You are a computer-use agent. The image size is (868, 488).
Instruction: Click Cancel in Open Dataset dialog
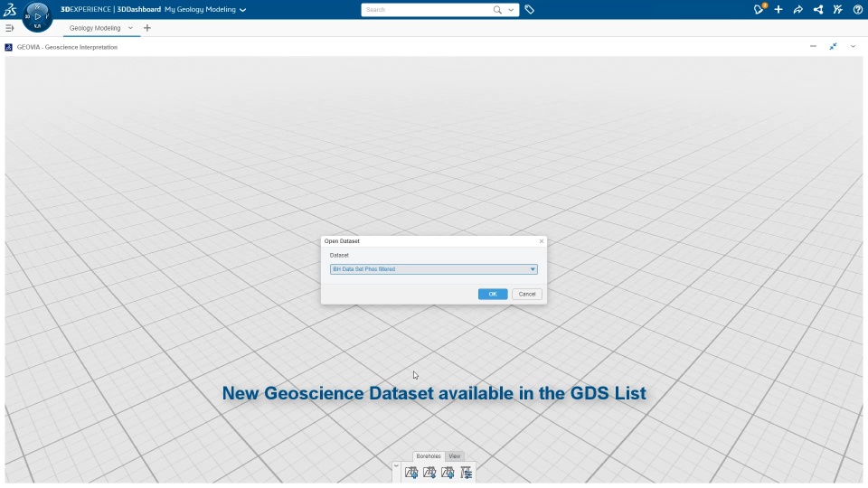coord(527,295)
